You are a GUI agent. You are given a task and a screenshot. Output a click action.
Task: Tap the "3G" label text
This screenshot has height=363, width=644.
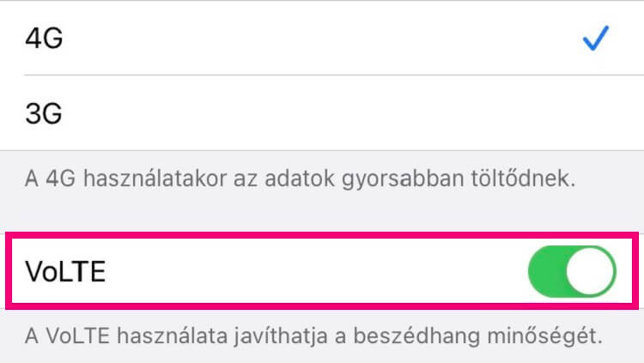tap(45, 113)
